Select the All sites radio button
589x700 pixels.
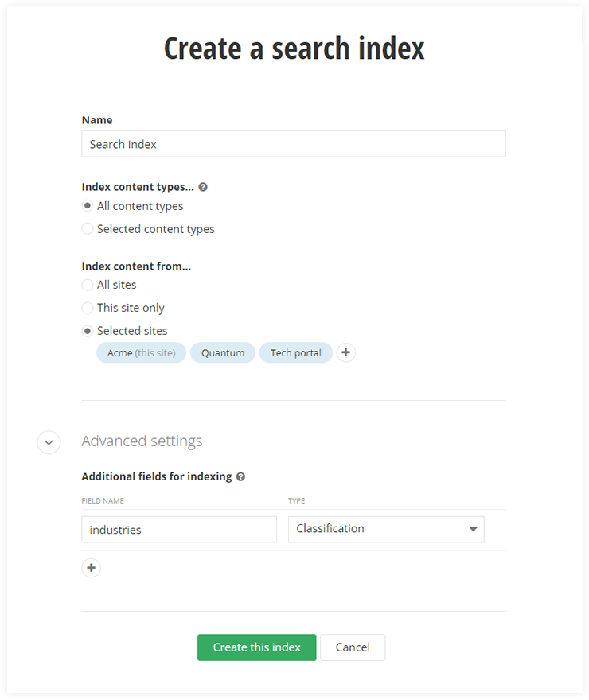(88, 285)
